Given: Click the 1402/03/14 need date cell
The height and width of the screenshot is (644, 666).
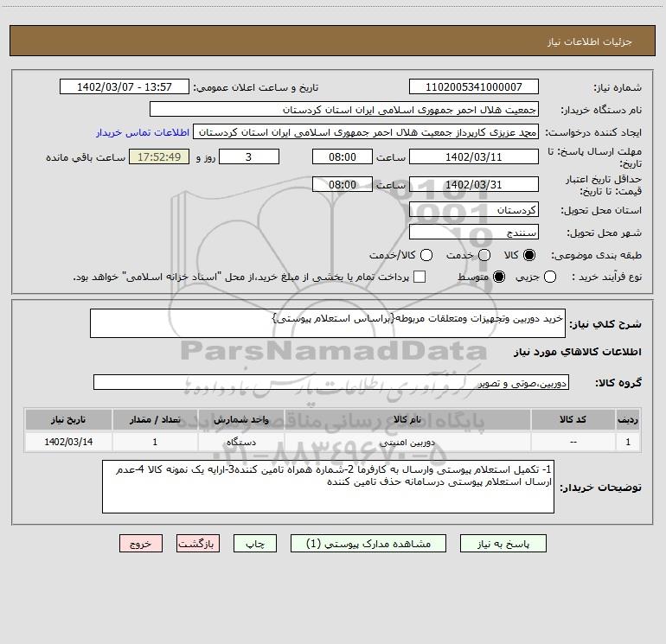Looking at the screenshot, I should pyautogui.click(x=68, y=443).
